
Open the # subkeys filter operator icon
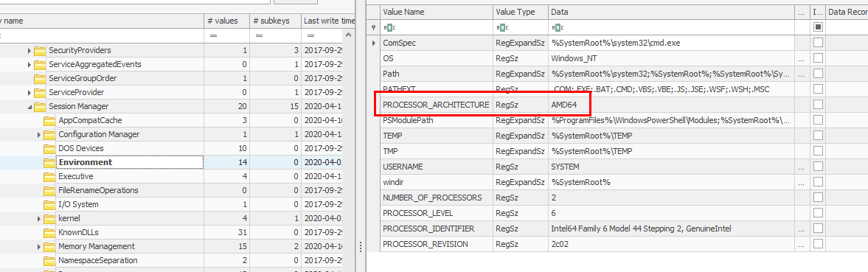pos(259,35)
